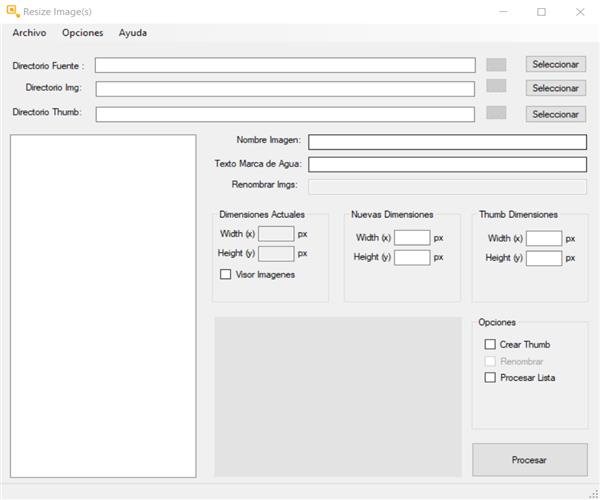This screenshot has height=500, width=600.
Task: Click the Texto Marca de Agua field
Action: [x=447, y=164]
